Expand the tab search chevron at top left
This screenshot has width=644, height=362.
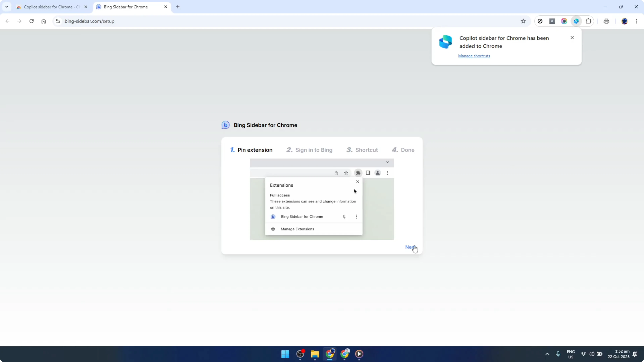pos(7,7)
